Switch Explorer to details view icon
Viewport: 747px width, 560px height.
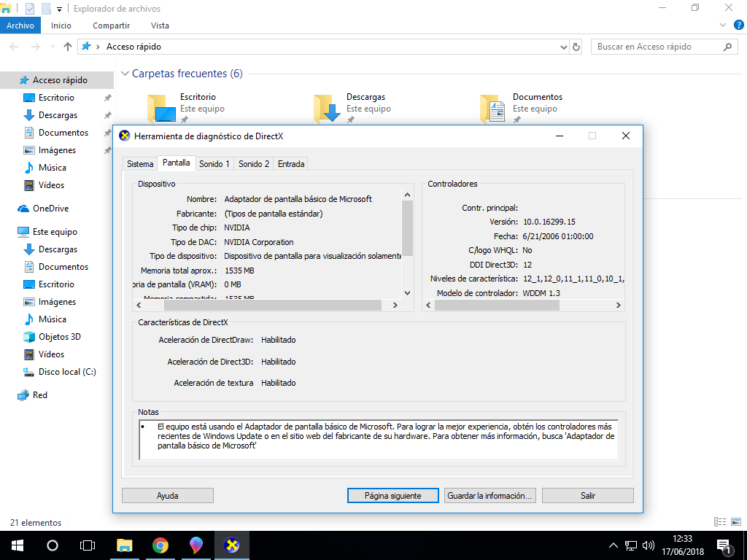tap(720, 522)
